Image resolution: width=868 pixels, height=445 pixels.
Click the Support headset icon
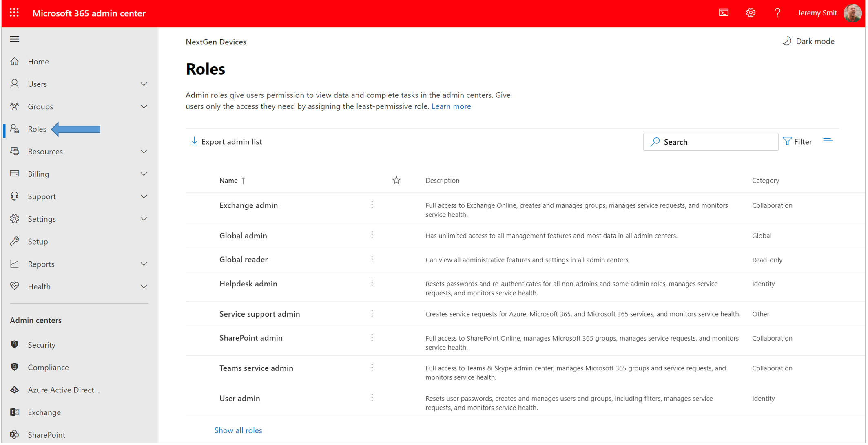(x=15, y=196)
